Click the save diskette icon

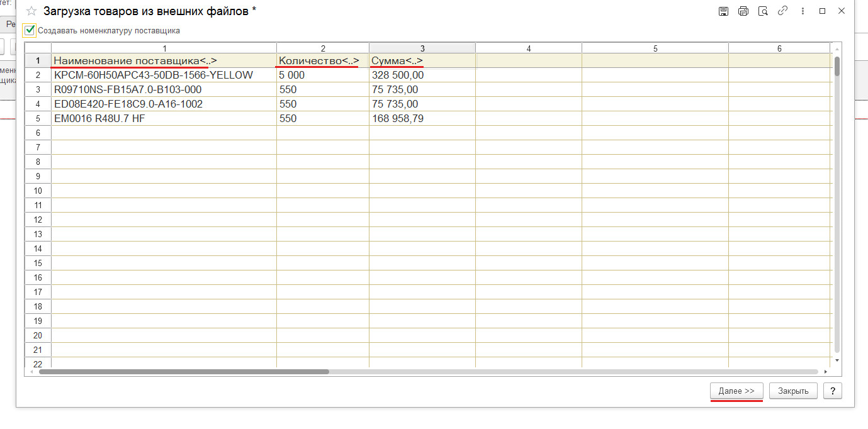[724, 11]
